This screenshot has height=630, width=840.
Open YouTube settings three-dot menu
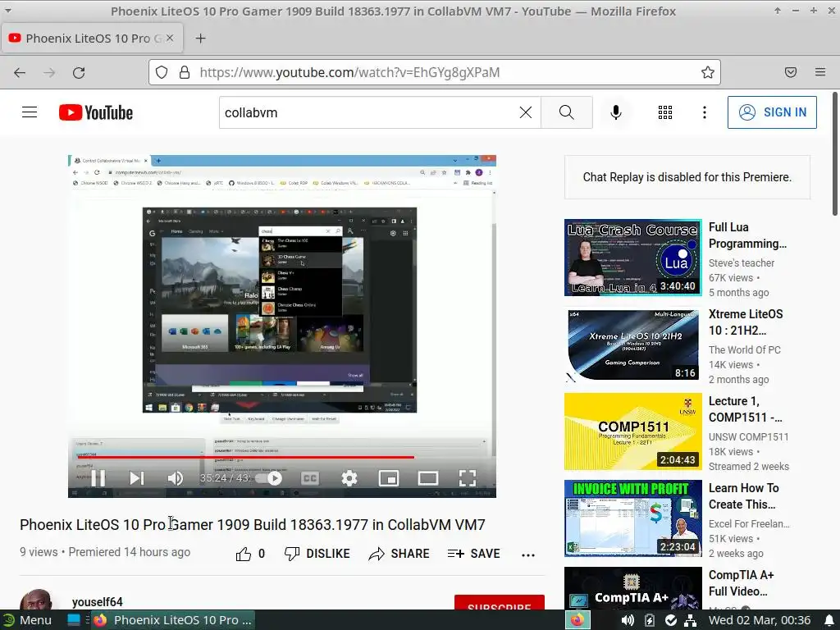(x=705, y=112)
